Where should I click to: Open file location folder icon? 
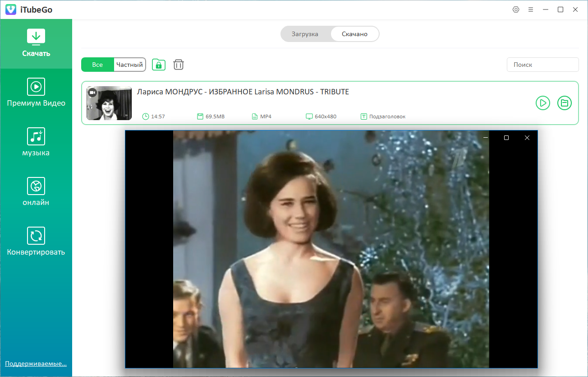coord(565,103)
